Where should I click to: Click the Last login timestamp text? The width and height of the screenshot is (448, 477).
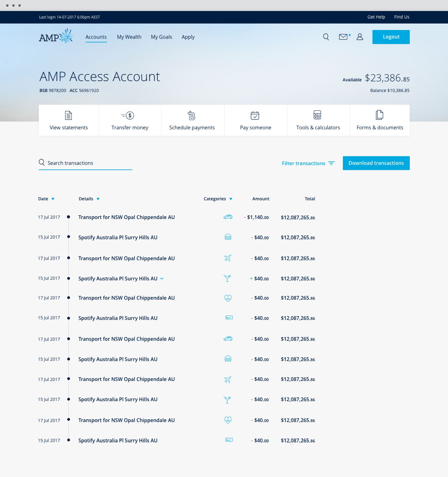tap(69, 17)
